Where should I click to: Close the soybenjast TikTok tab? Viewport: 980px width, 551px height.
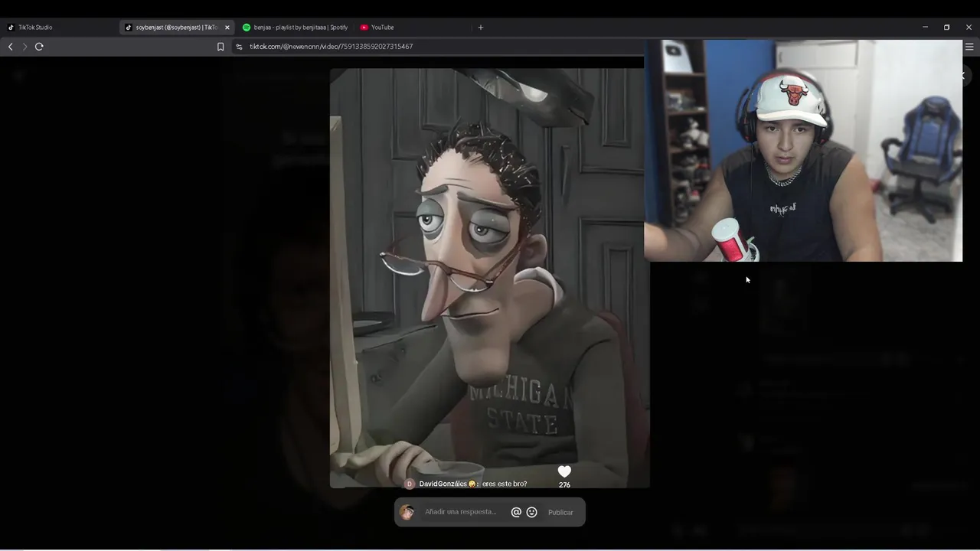coord(227,28)
